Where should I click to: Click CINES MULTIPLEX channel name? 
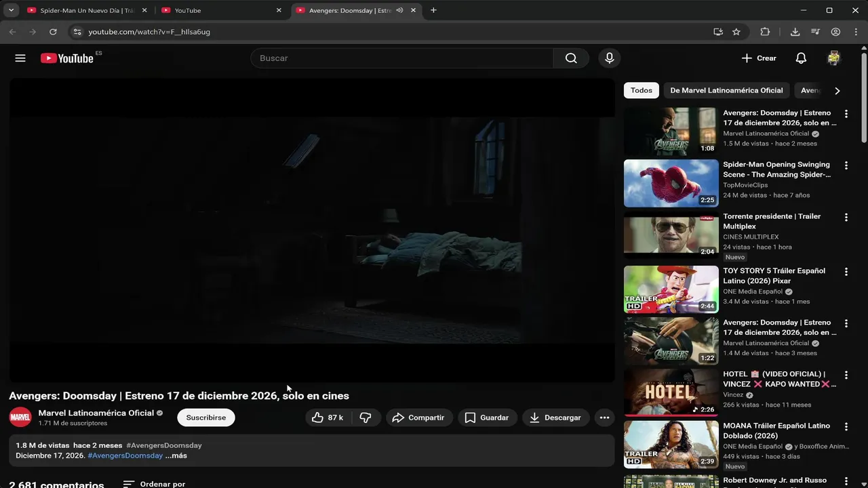coord(751,237)
